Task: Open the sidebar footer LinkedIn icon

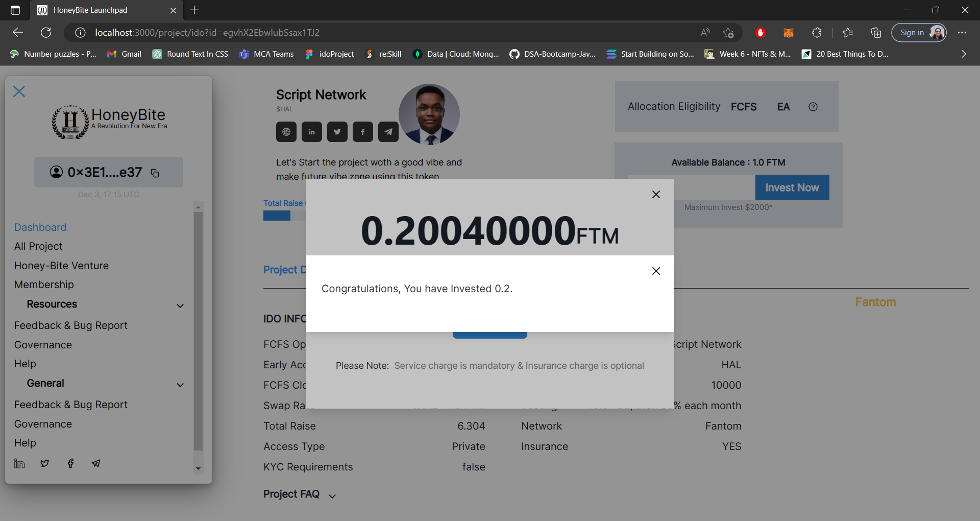Action: point(19,463)
